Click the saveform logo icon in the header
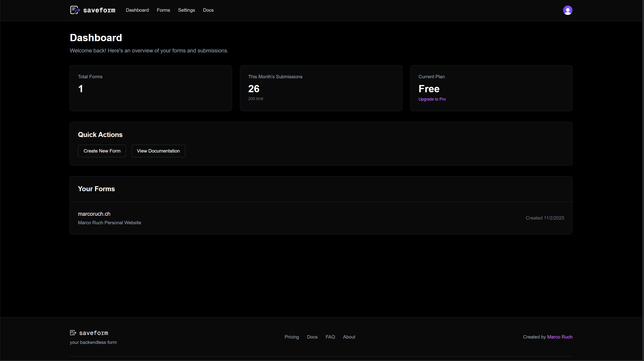This screenshot has width=644, height=361. 75,10
